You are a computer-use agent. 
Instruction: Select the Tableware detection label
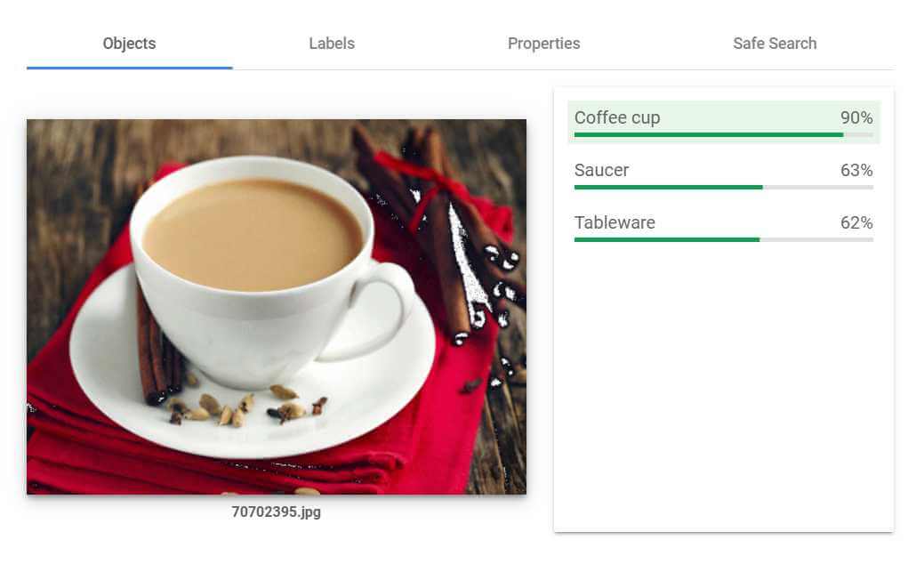[x=615, y=222]
